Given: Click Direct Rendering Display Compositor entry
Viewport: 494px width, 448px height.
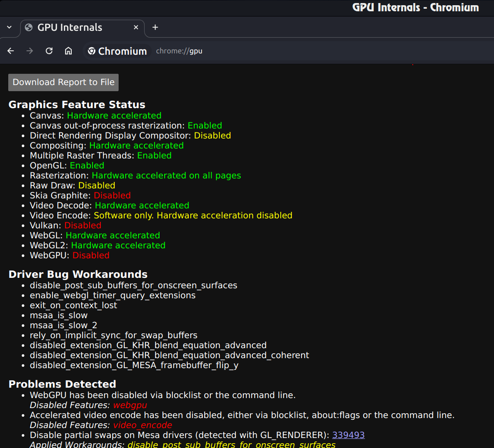Looking at the screenshot, I should [x=130, y=136].
